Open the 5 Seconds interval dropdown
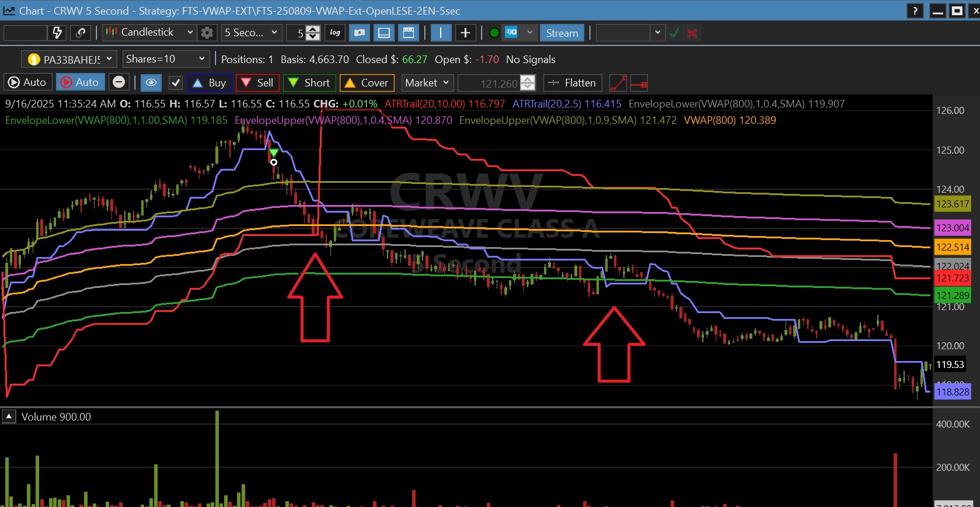980x507 pixels. click(252, 33)
